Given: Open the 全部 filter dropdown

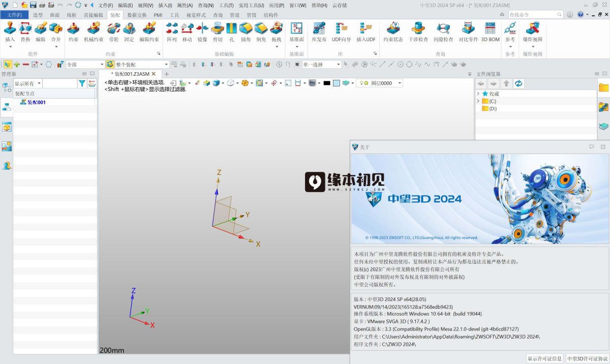Looking at the screenshot, I should (102, 65).
